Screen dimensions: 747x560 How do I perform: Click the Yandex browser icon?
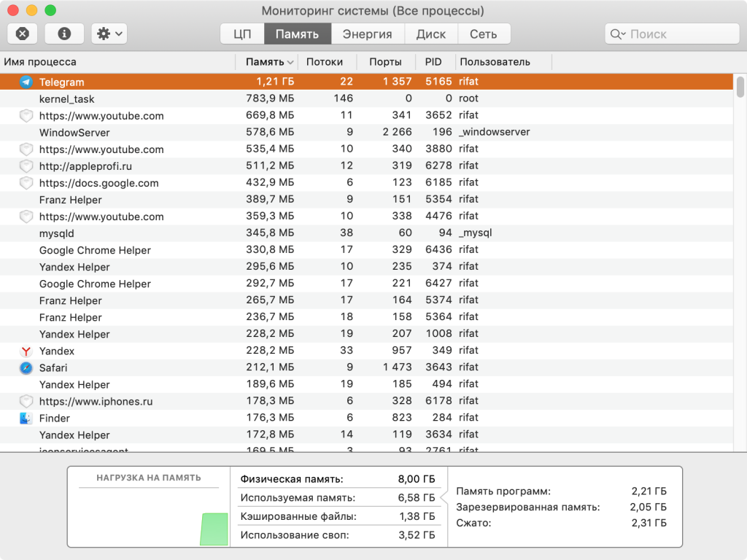click(26, 351)
